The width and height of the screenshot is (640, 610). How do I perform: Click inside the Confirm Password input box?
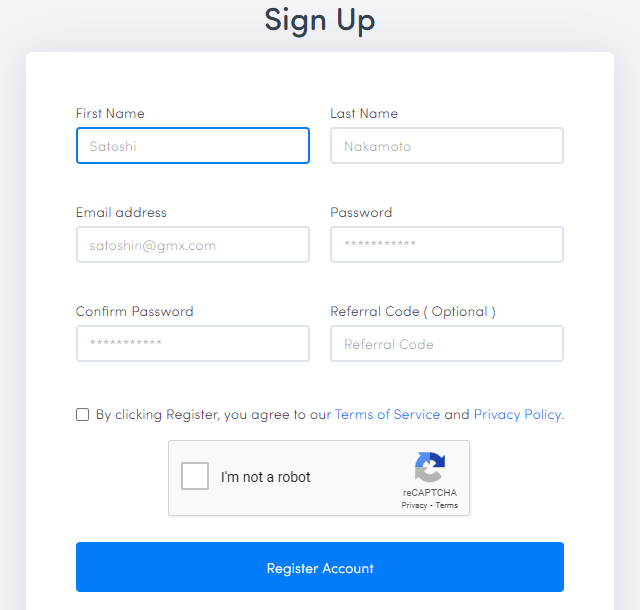(193, 343)
